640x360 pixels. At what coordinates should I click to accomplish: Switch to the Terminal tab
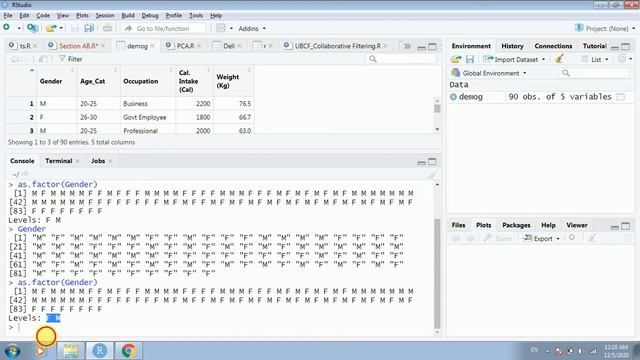point(59,161)
